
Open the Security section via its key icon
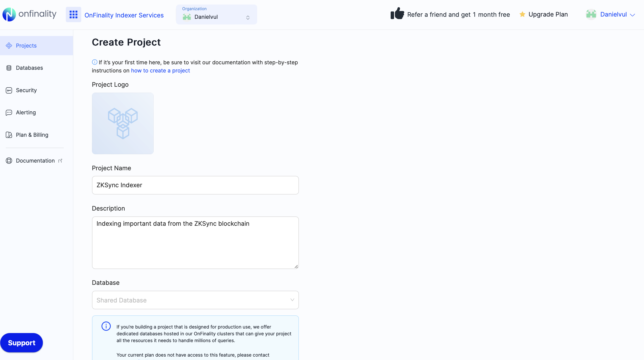pos(9,90)
